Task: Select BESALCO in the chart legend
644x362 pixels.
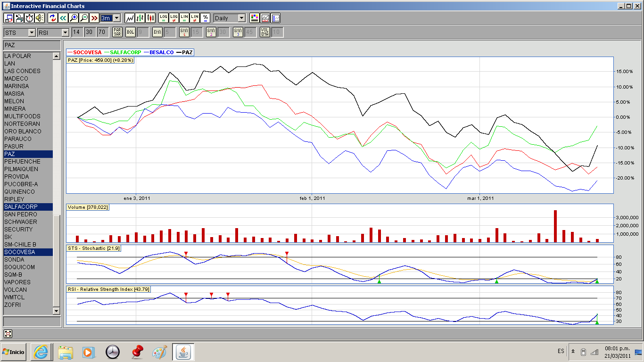Action: click(161, 52)
